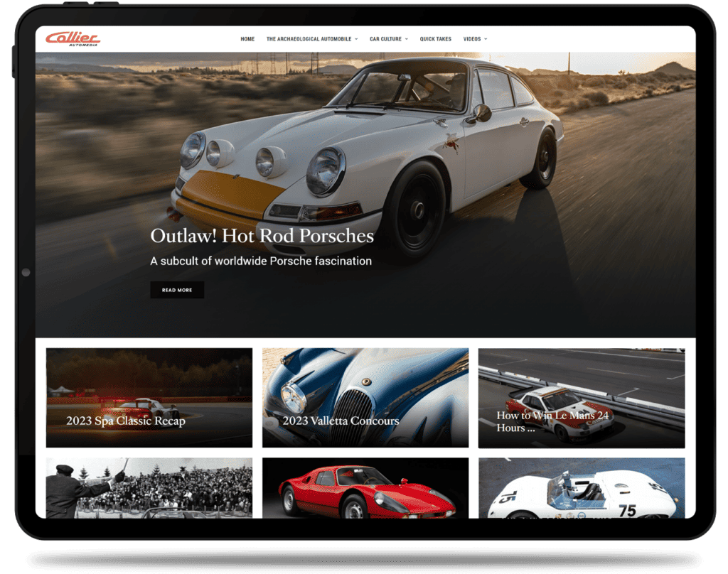728x574 pixels.
Task: Click the CAR CULTURE chevron arrow
Action: [407, 39]
